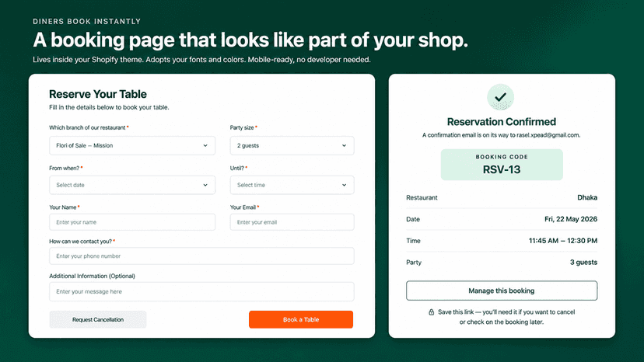
Task: Click the Dhaka restaurant value
Action: pos(587,197)
